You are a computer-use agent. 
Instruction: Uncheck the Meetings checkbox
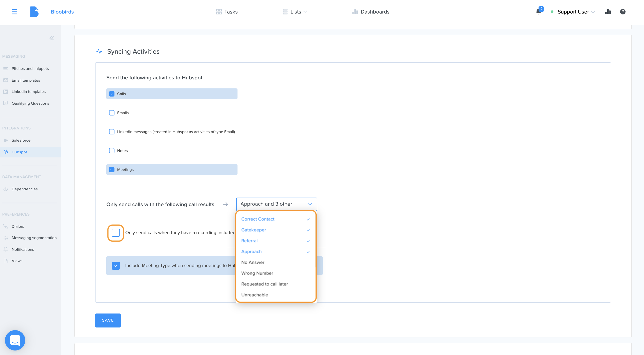pyautogui.click(x=112, y=170)
